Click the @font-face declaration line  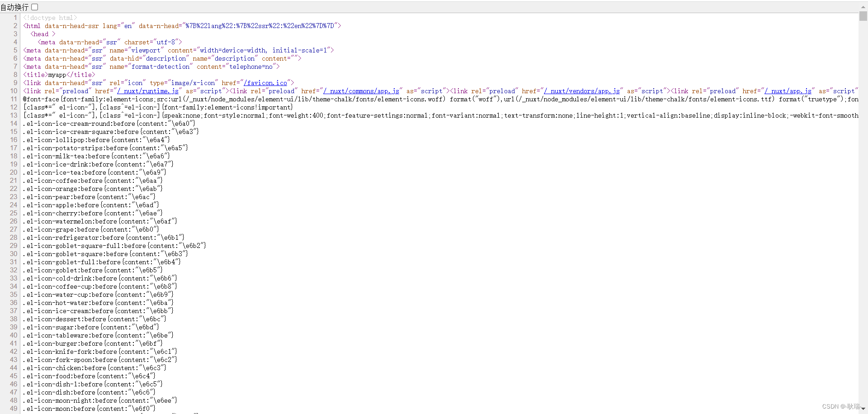[x=441, y=99]
